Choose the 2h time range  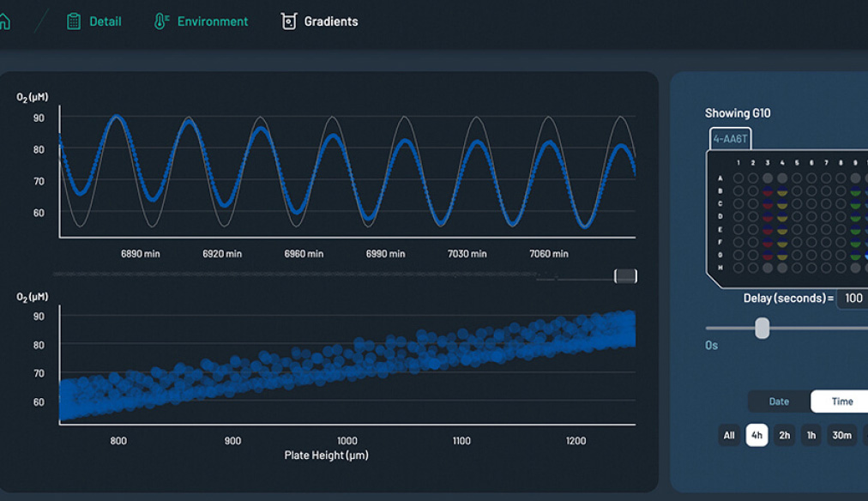(x=784, y=435)
